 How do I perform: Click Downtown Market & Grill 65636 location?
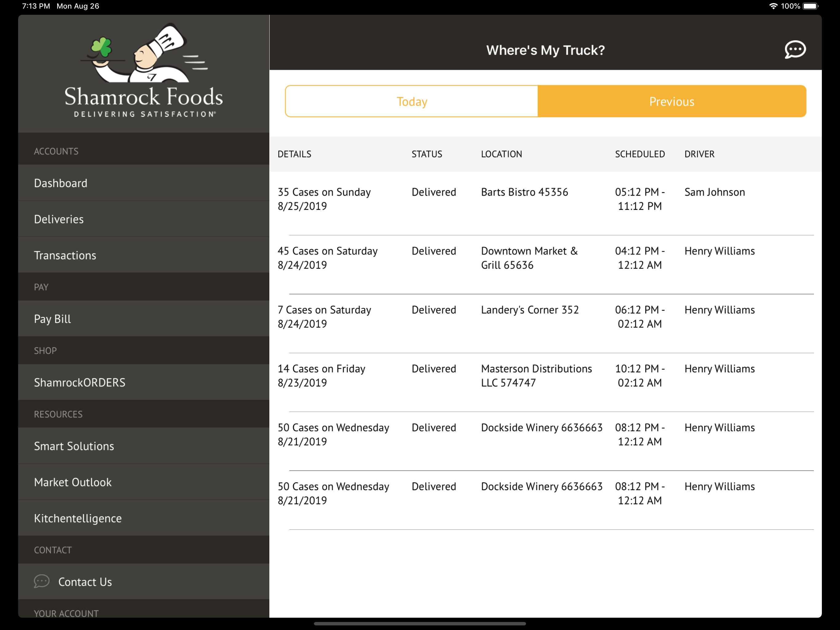click(x=529, y=258)
